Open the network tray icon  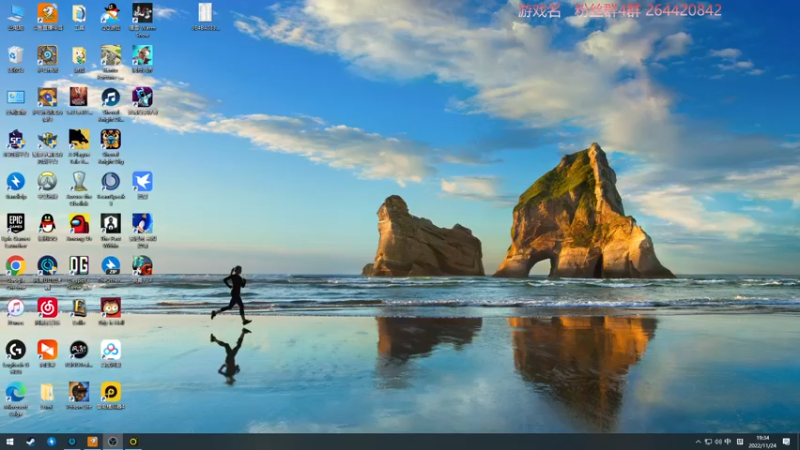(x=708, y=442)
